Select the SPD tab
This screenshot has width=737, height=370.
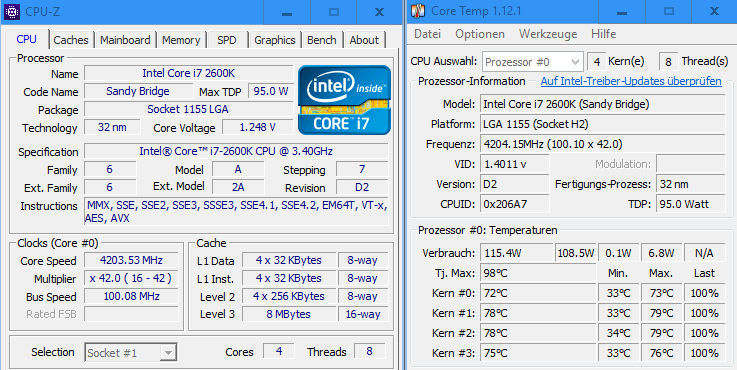point(227,40)
